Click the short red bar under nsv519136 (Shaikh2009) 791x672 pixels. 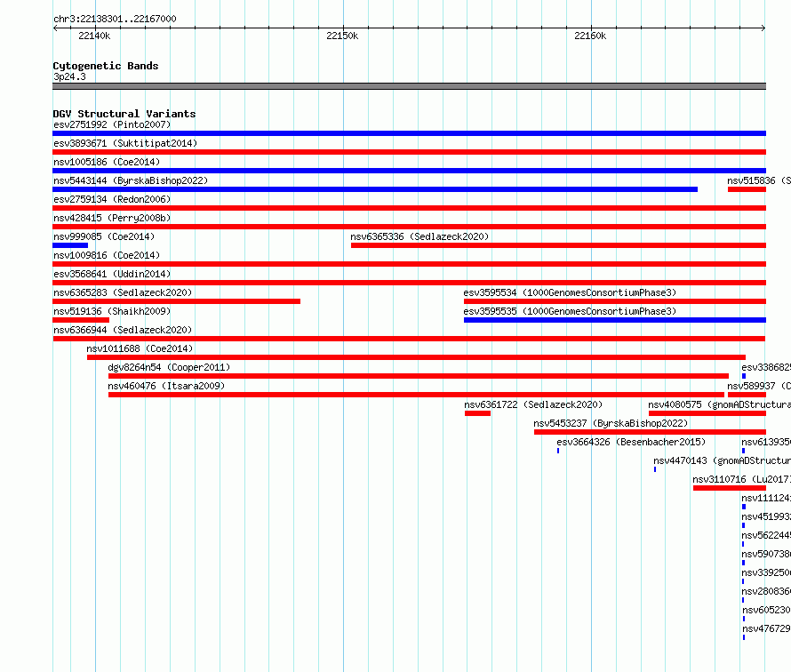(x=81, y=320)
